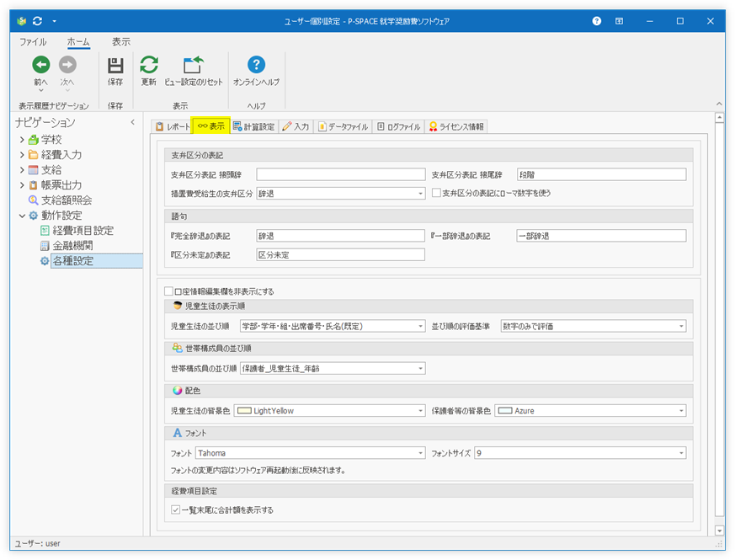Open 保護者等の背景色 Azure color picker
Image resolution: width=735 pixels, height=560 pixels.
(591, 411)
